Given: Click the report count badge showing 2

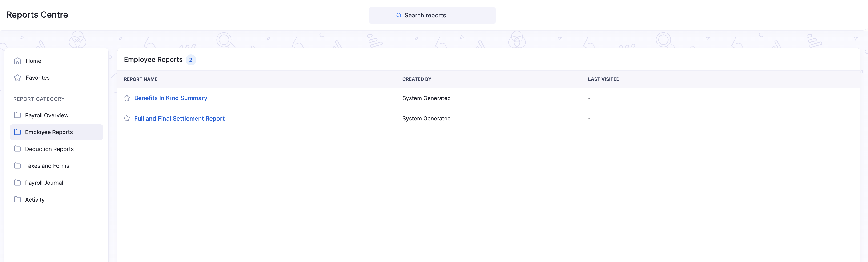Looking at the screenshot, I should point(191,60).
